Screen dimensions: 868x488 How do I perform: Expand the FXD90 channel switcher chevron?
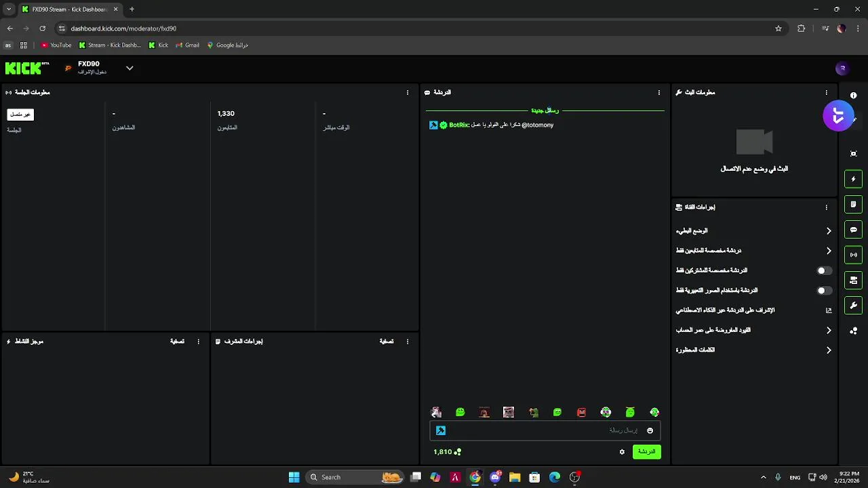click(x=130, y=68)
